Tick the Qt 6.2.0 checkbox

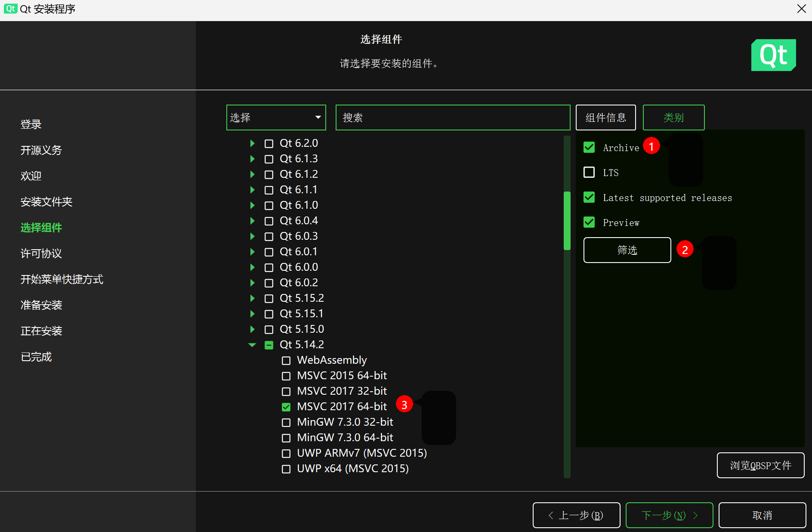(269, 143)
